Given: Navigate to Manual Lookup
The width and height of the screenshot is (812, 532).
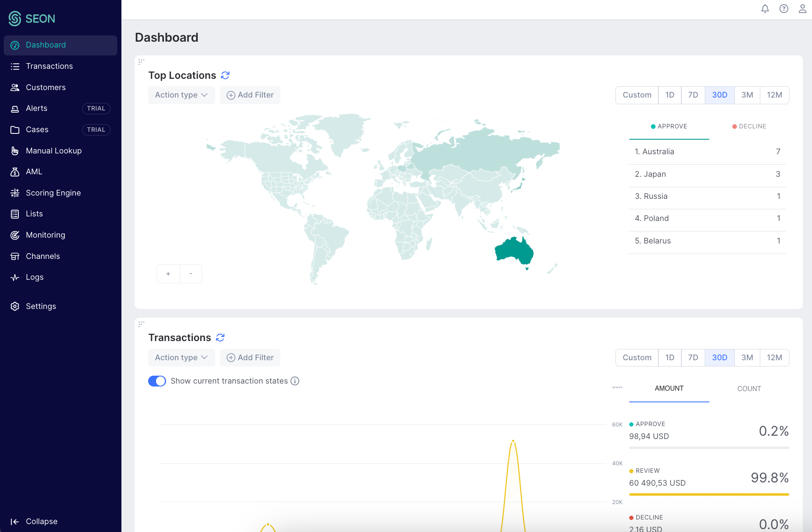Looking at the screenshot, I should pos(53,151).
